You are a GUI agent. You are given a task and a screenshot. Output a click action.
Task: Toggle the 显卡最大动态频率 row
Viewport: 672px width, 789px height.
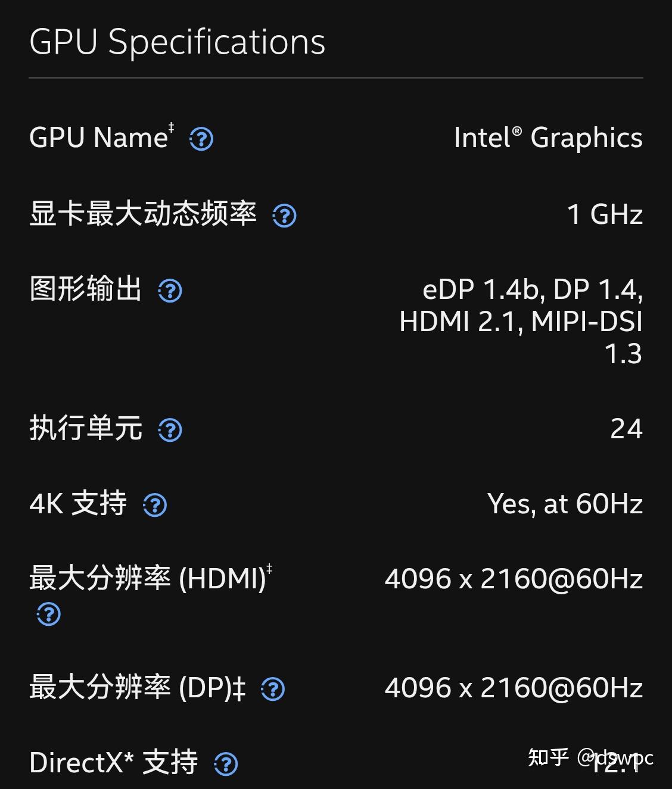click(x=143, y=214)
